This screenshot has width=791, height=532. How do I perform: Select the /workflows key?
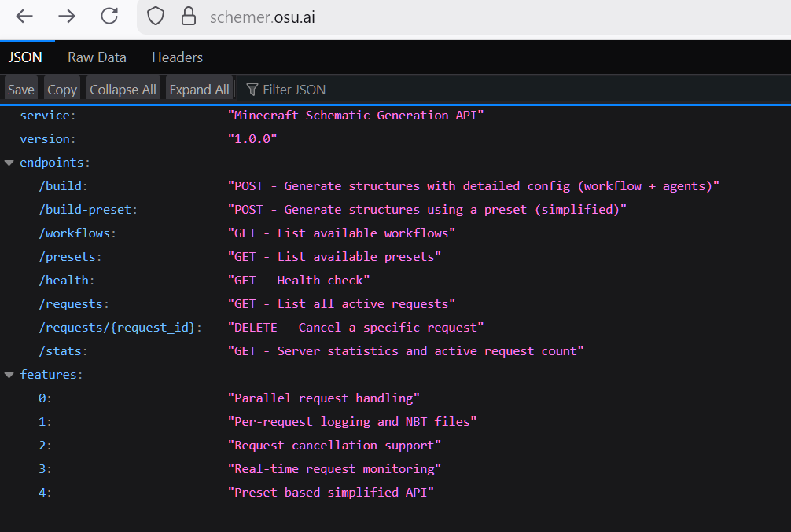point(77,233)
